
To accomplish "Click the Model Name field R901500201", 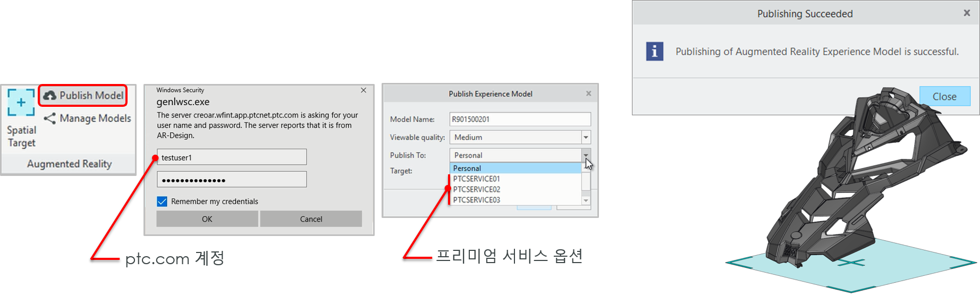I will (x=520, y=119).
